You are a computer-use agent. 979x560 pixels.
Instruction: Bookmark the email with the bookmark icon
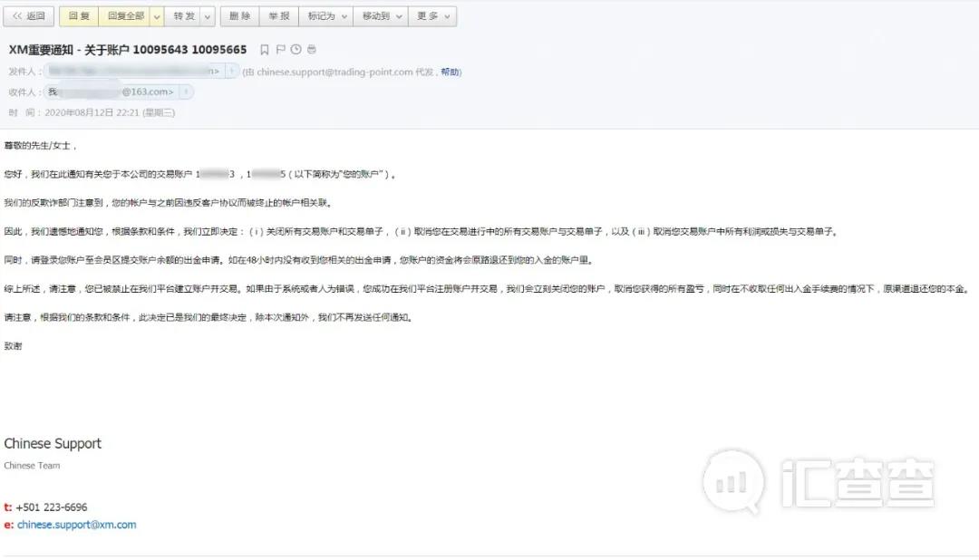[x=264, y=49]
